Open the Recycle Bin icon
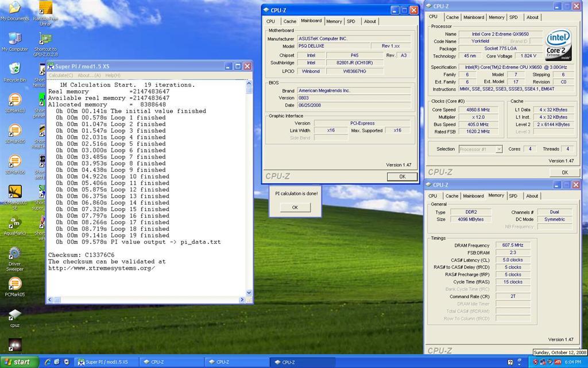 [14, 72]
